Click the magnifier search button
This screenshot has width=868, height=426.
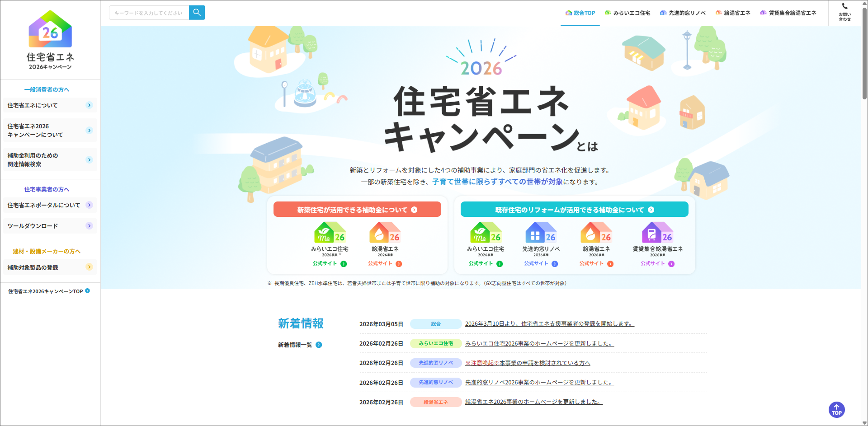(197, 13)
